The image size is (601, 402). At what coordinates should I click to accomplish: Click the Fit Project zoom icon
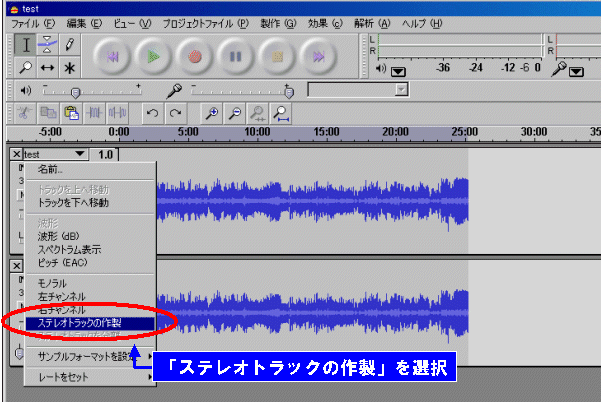tap(281, 113)
